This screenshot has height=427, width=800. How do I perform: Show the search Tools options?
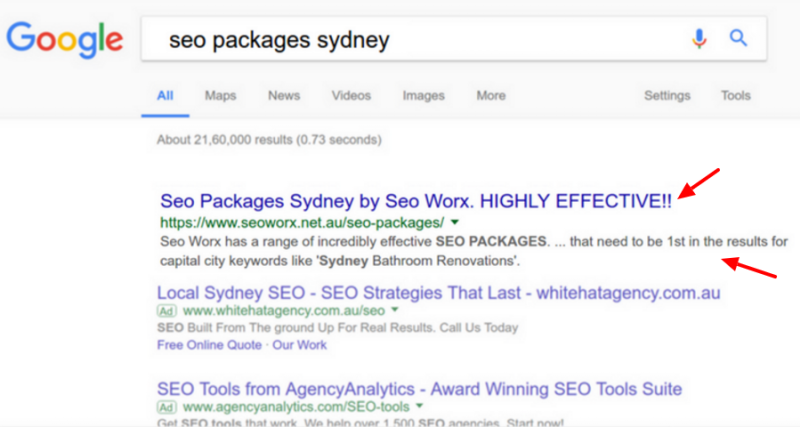(x=736, y=96)
